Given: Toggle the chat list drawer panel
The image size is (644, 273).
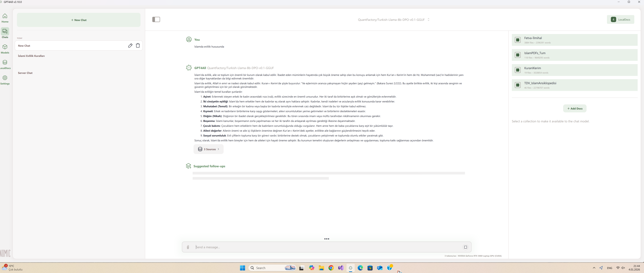Looking at the screenshot, I should coord(156,19).
